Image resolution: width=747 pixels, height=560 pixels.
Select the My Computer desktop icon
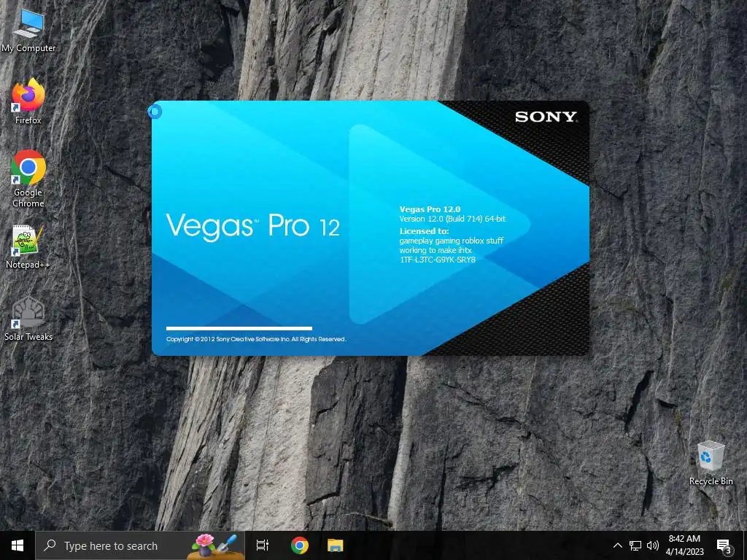(28, 31)
